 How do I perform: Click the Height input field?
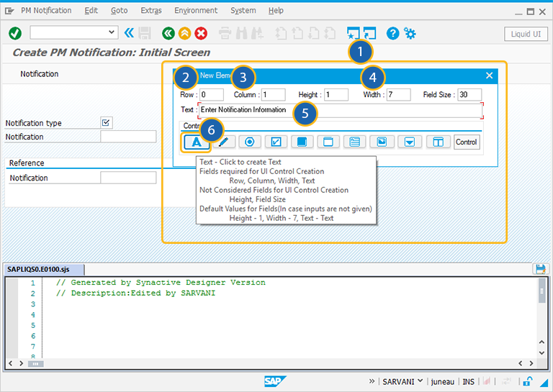[336, 94]
